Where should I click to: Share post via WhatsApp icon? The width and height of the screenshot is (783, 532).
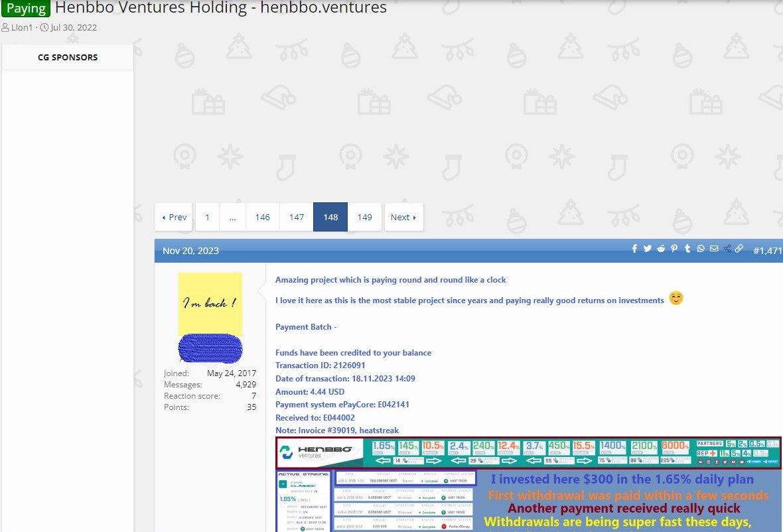click(x=701, y=249)
